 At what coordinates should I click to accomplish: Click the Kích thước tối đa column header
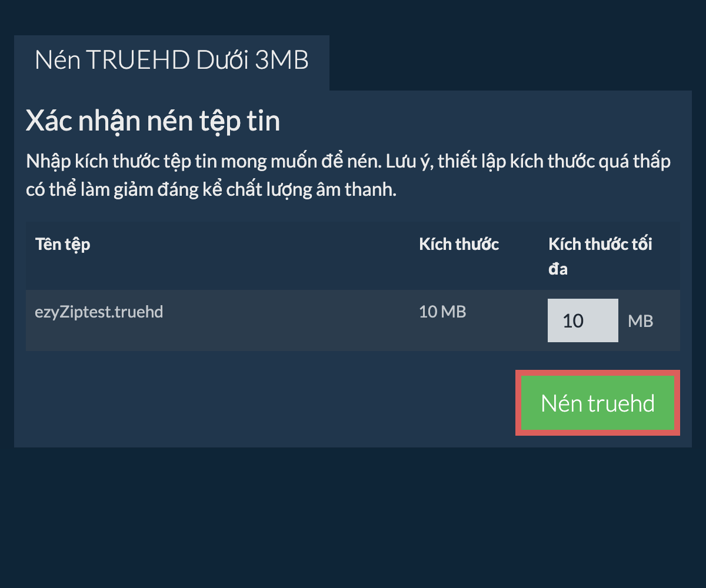[600, 257]
